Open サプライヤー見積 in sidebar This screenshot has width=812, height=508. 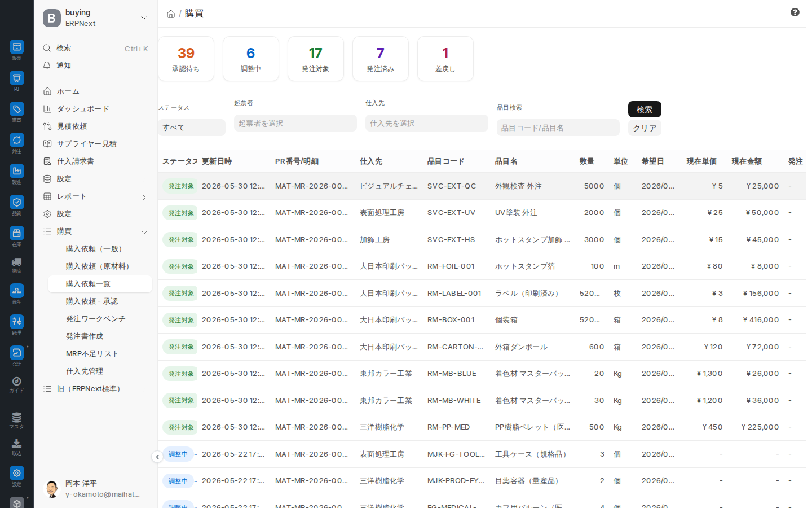pyautogui.click(x=86, y=144)
